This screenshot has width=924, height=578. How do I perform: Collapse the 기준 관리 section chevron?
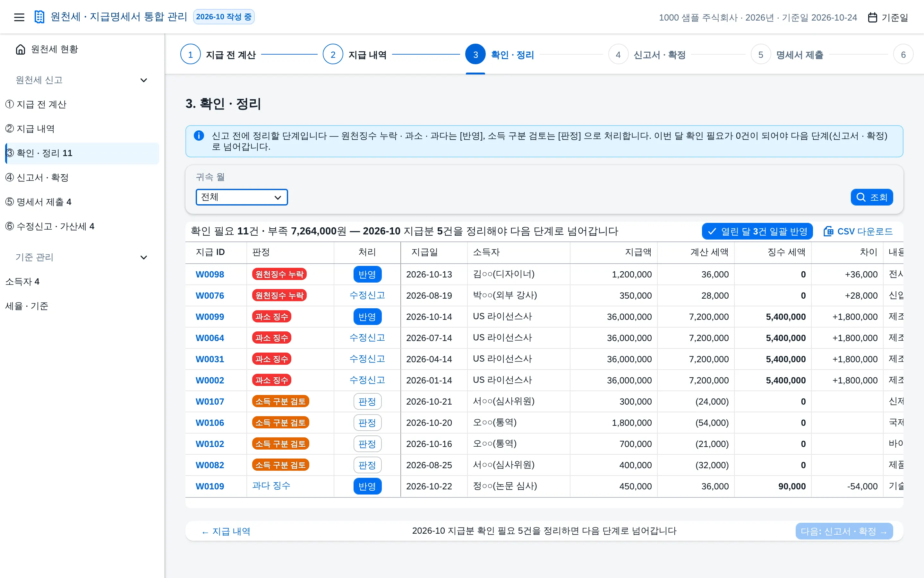(x=143, y=257)
